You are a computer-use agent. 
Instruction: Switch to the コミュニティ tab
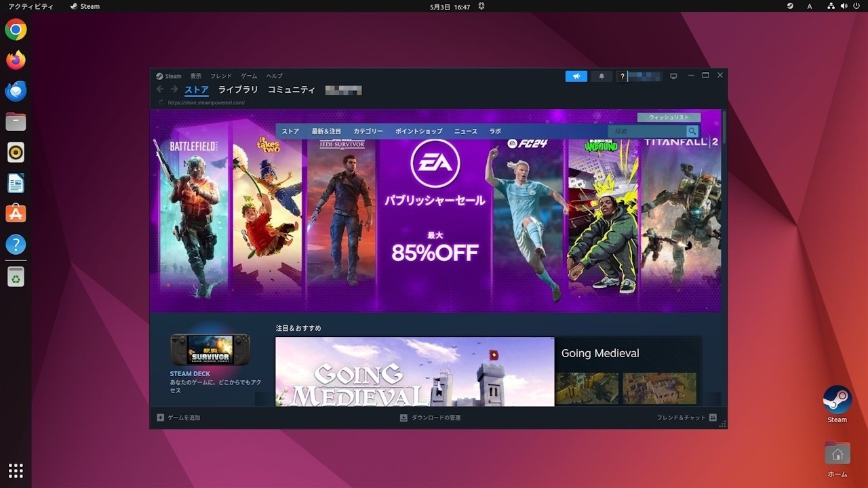(292, 89)
